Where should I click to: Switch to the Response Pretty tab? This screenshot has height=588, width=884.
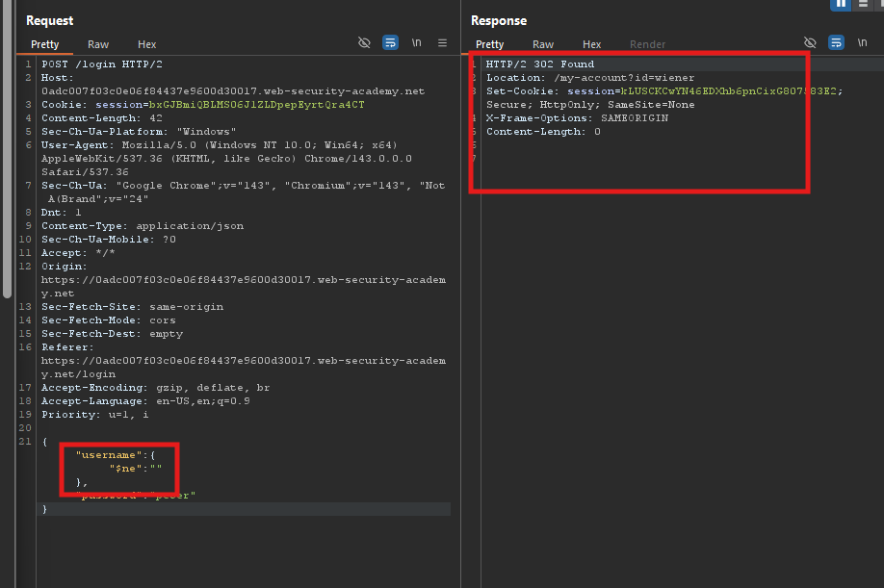(489, 44)
